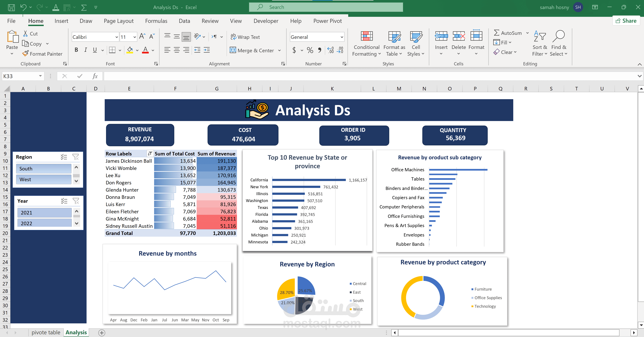The width and height of the screenshot is (644, 337).
Task: Apply percent style format
Action: (x=310, y=50)
